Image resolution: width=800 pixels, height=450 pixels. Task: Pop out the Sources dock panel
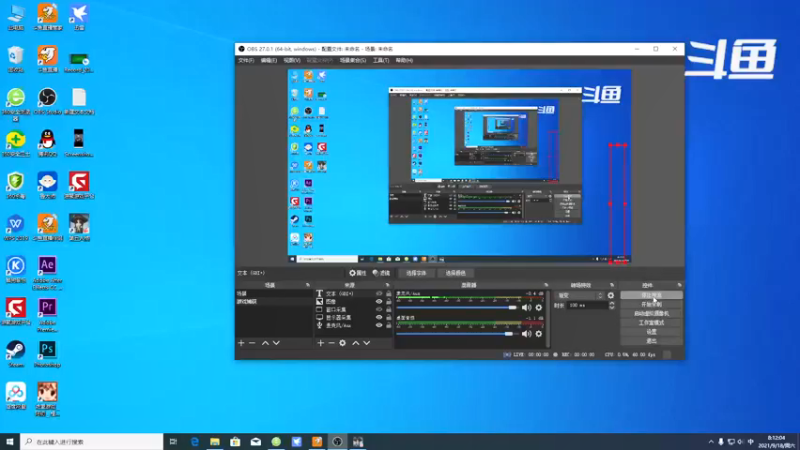coord(387,285)
